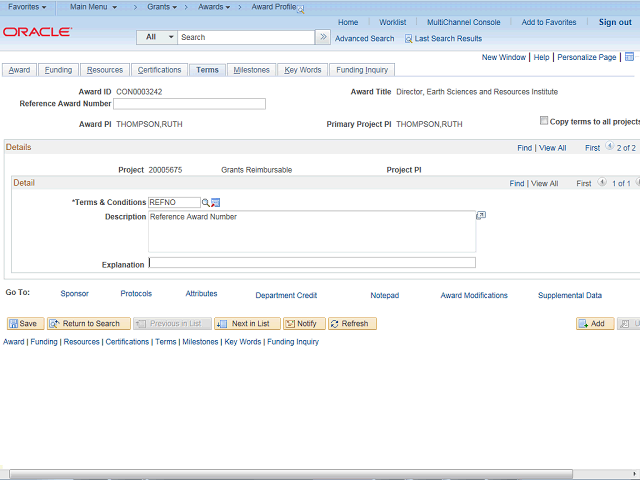Open the All search category dropdown
Viewport: 640px width, 480px height.
157,37
